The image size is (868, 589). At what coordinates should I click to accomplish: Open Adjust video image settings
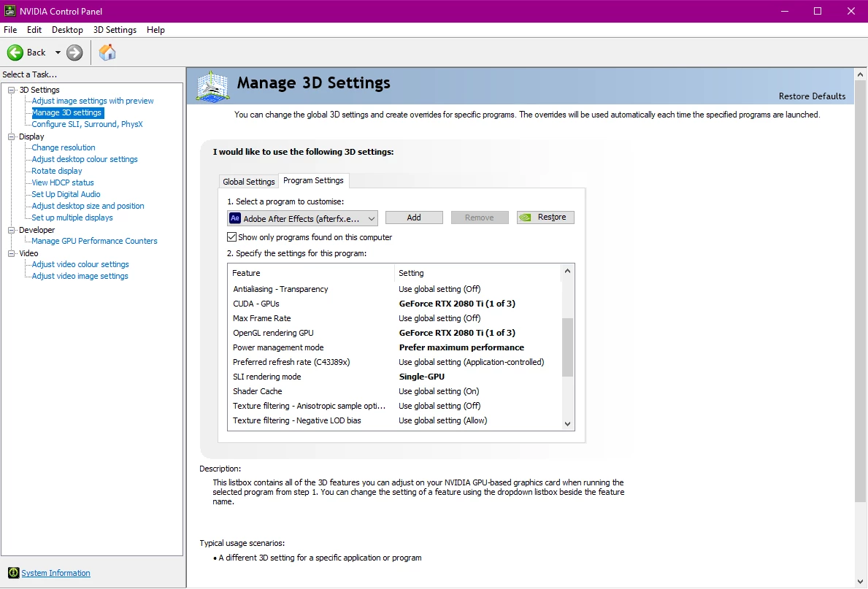80,276
